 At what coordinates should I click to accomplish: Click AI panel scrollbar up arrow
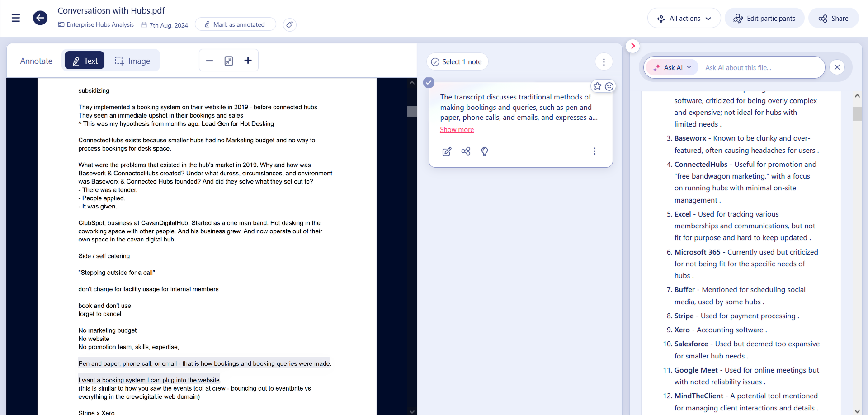point(857,96)
